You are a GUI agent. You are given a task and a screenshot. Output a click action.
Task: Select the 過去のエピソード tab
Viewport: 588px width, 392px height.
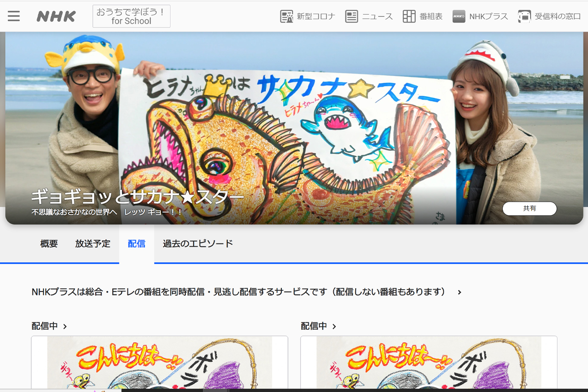pos(198,243)
